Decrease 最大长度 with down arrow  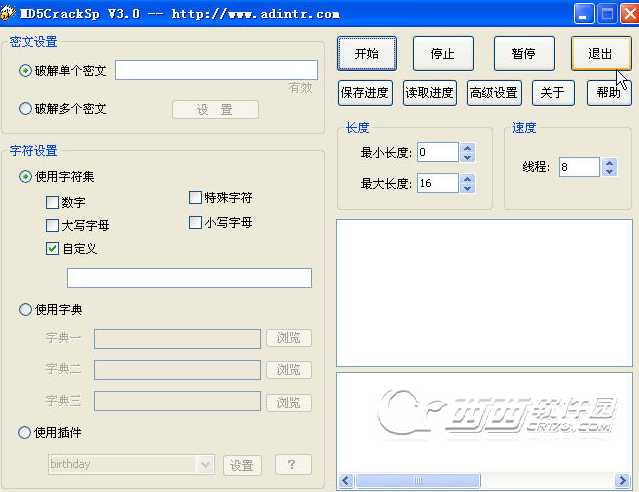point(468,188)
